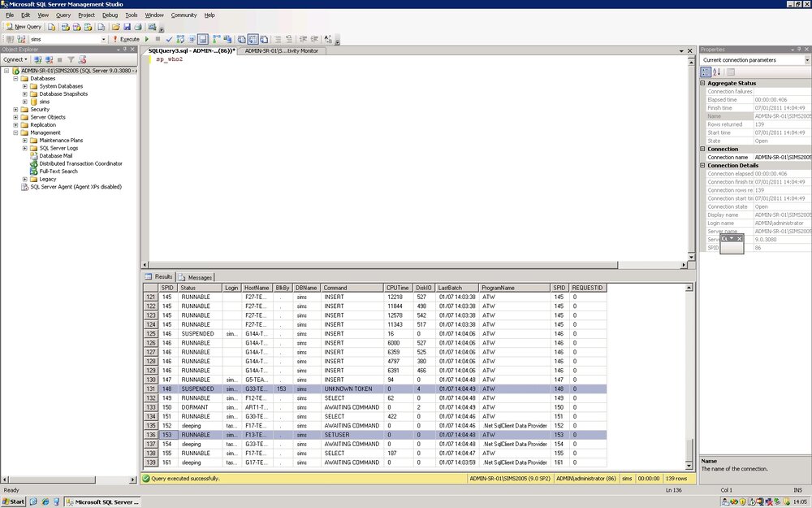Image resolution: width=812 pixels, height=508 pixels.
Task: Open the Community menu
Action: [184, 15]
